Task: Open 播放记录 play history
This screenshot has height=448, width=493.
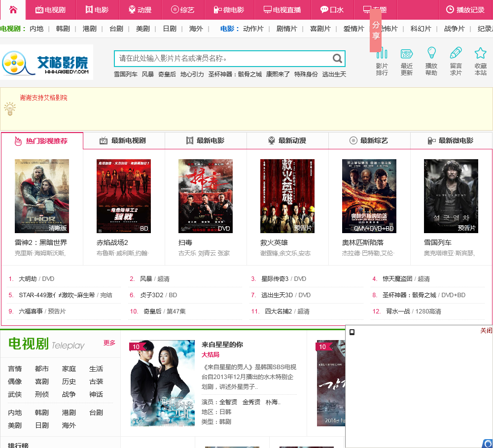Action: pyautogui.click(x=465, y=10)
